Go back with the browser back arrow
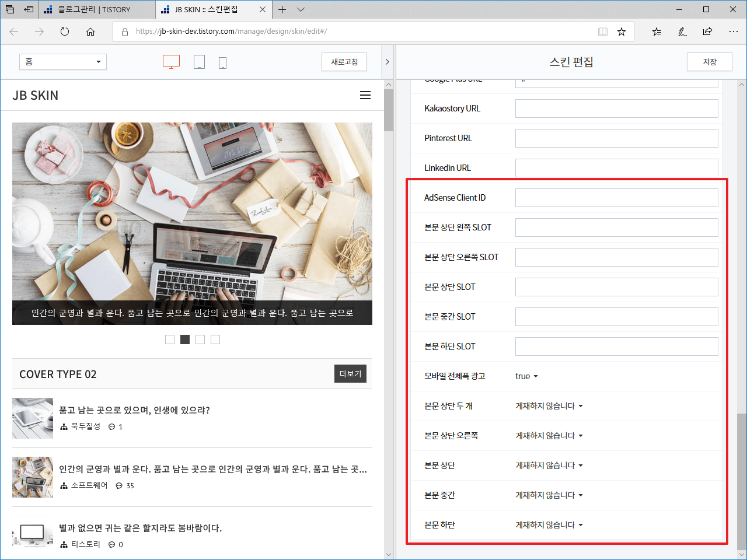 [14, 32]
